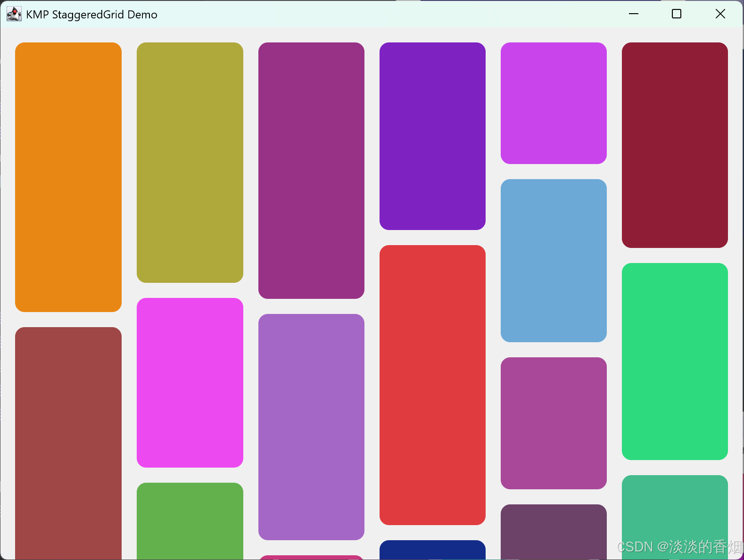This screenshot has width=744, height=560.
Task: Minimize the KMP StaggeredGrid Demo window
Action: click(x=634, y=14)
